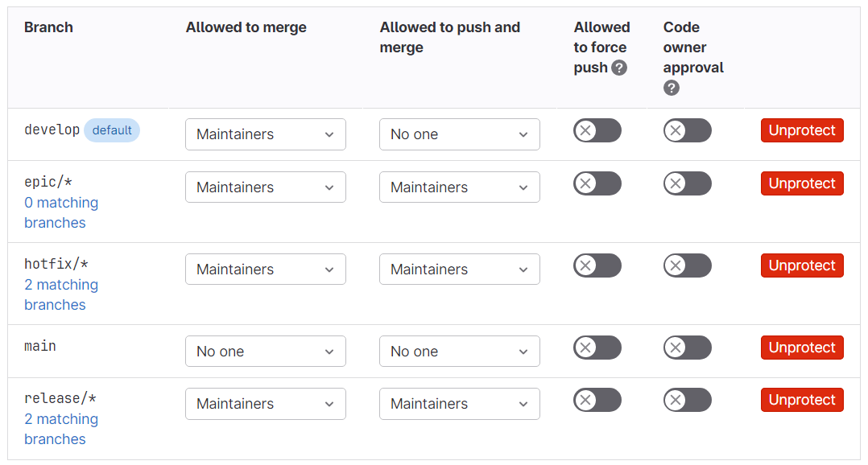Screen dimensions: 868x465
Task: Open develop Allowed to merge dropdown
Action: 266,134
